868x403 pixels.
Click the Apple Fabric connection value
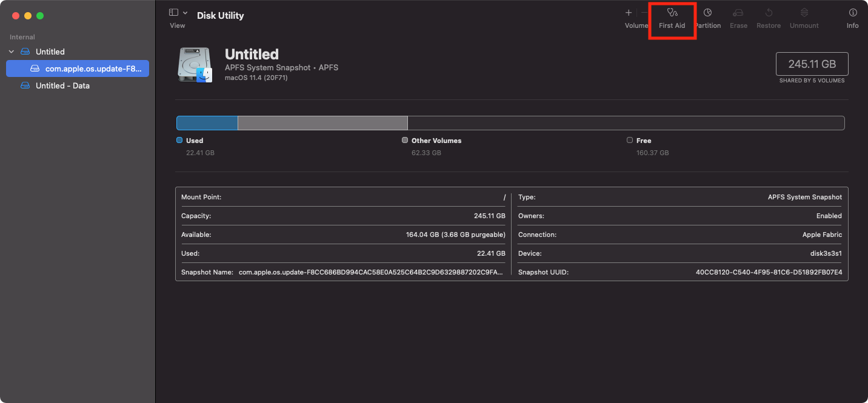(x=822, y=235)
